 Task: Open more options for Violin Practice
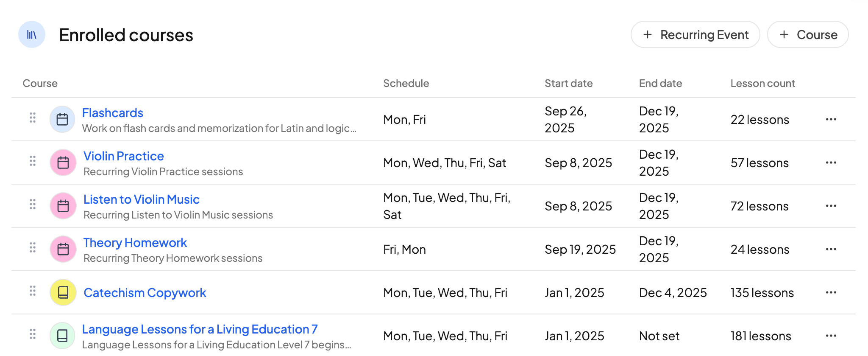pyautogui.click(x=831, y=163)
